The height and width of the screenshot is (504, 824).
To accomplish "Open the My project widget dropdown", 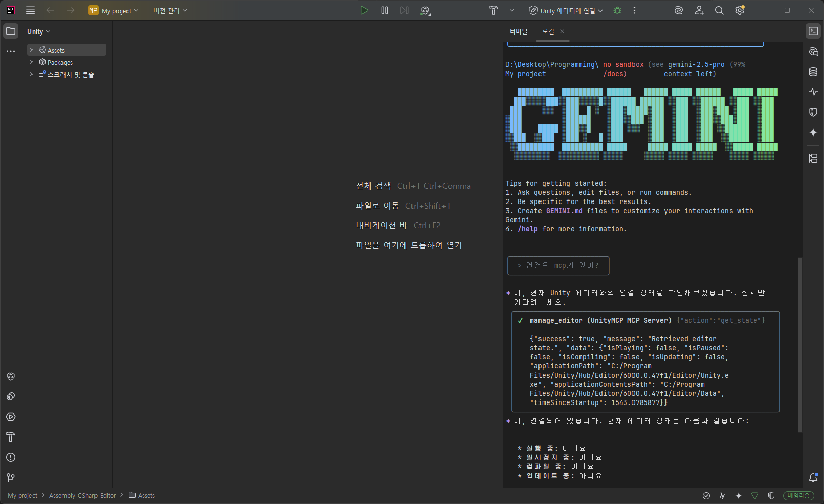I will coord(114,10).
